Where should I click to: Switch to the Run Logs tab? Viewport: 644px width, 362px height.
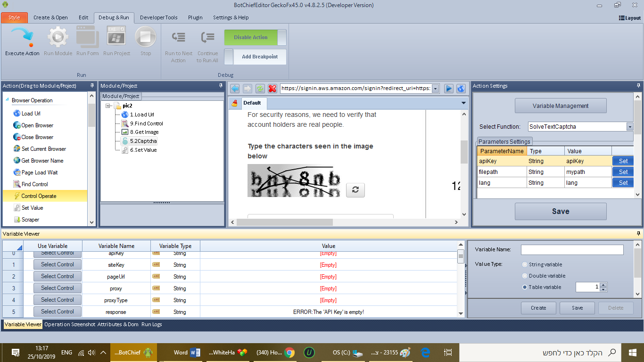(x=151, y=324)
